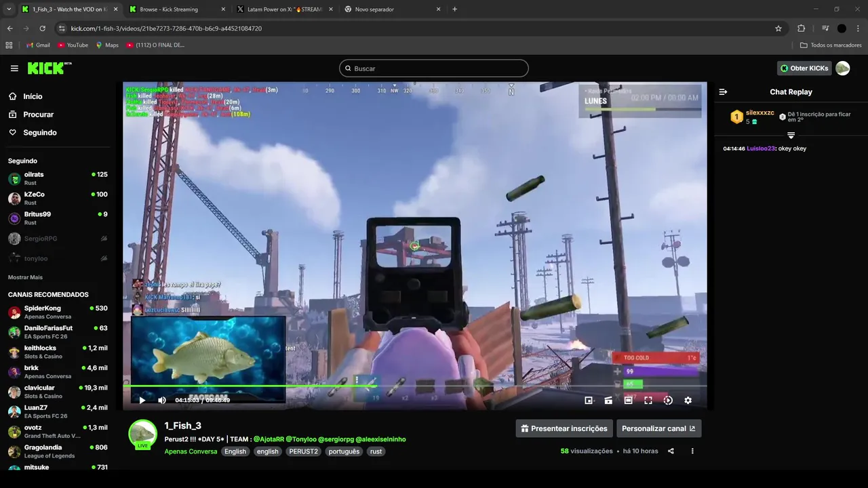
Task: Open recommended channel keithlocks
Action: (58, 352)
